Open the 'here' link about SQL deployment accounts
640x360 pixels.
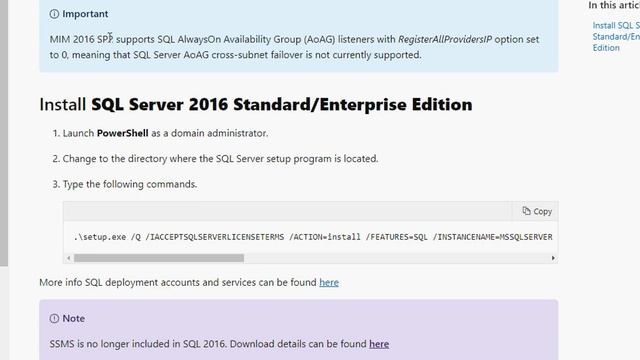[x=329, y=282]
